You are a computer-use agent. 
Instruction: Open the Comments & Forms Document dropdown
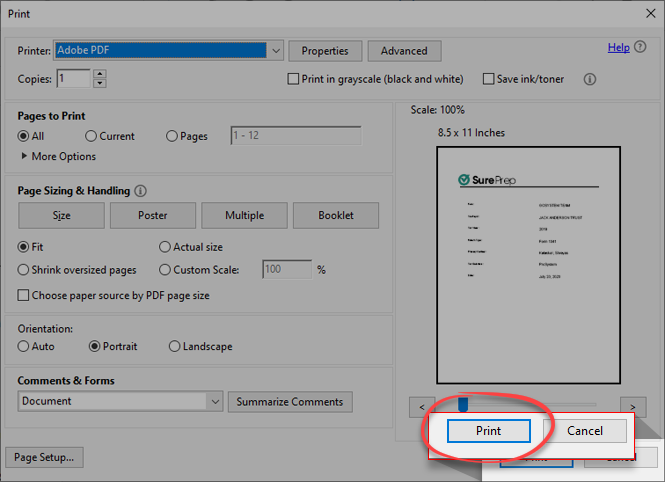214,401
